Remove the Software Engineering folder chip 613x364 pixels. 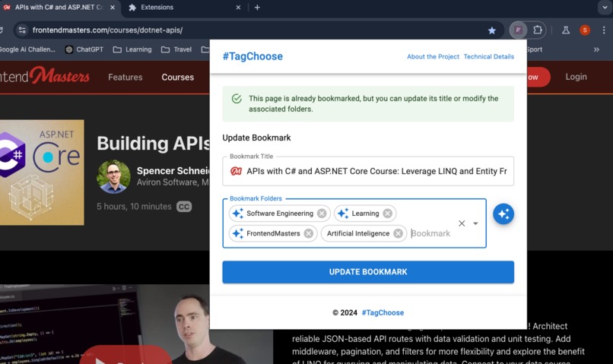(x=322, y=214)
